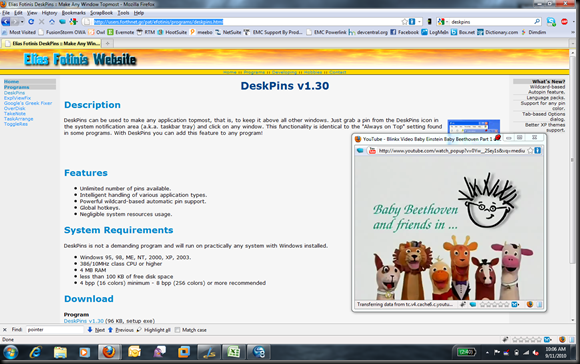Open the search engine dropdown in search box
Screen dimensions: 580x364
click(447, 22)
